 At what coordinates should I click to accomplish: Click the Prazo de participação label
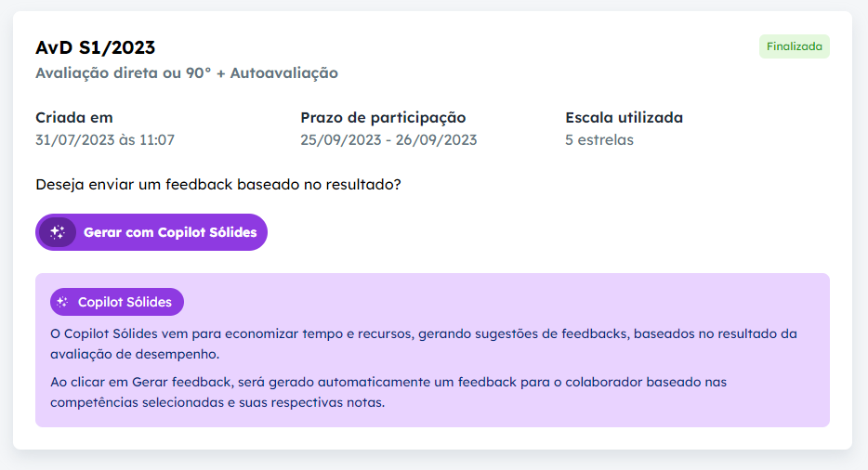pyautogui.click(x=383, y=117)
